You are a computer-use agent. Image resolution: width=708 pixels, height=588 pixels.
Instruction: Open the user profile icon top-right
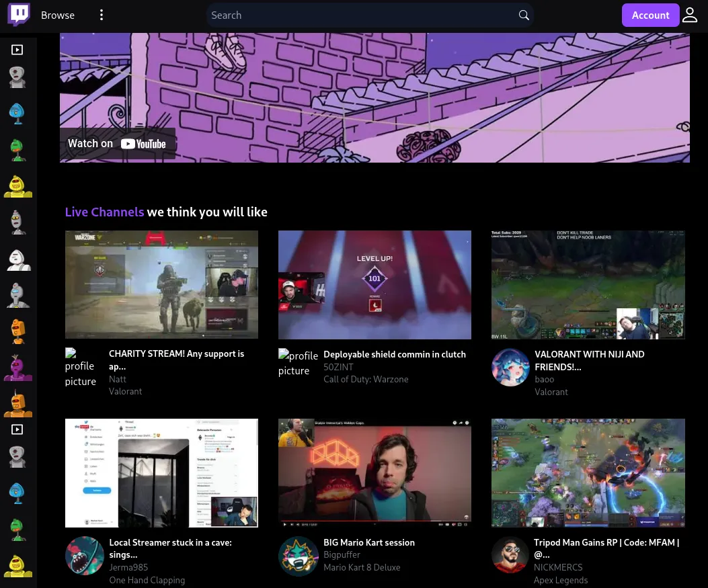[690, 15]
